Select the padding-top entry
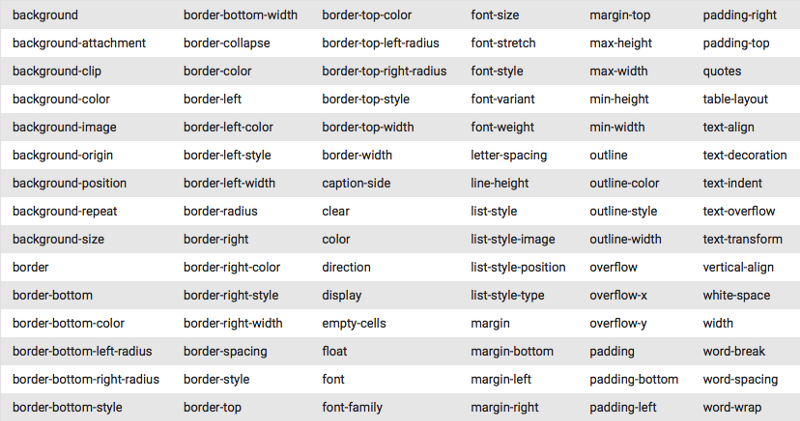The image size is (800, 421). tap(736, 43)
